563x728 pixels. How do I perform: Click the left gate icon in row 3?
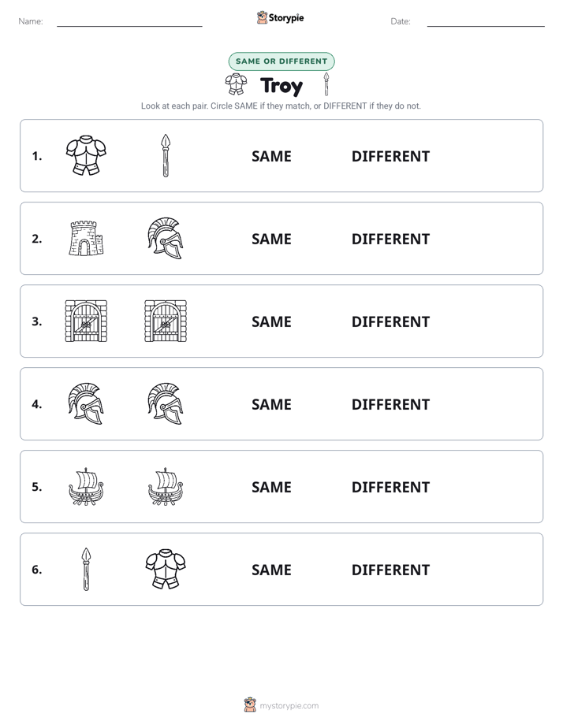86,321
